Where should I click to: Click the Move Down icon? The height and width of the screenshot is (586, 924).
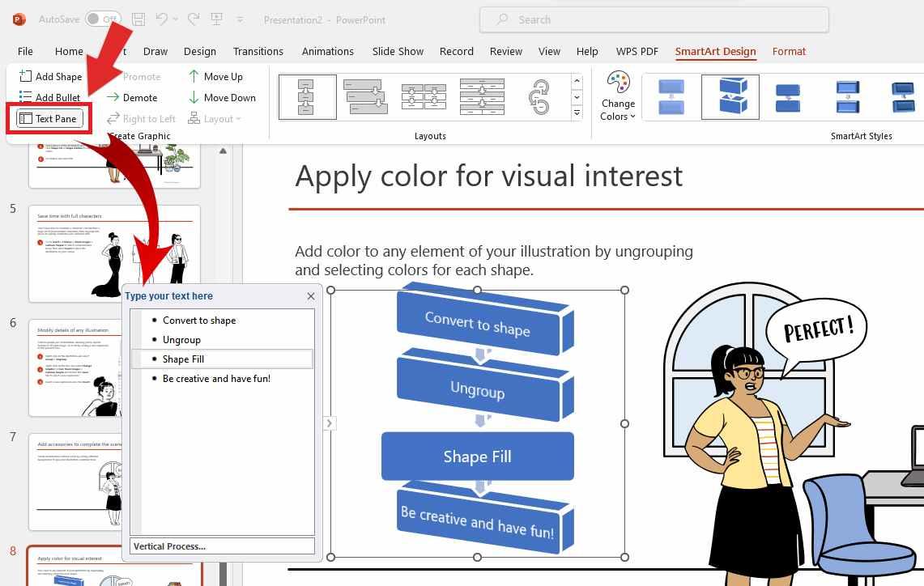coord(195,97)
